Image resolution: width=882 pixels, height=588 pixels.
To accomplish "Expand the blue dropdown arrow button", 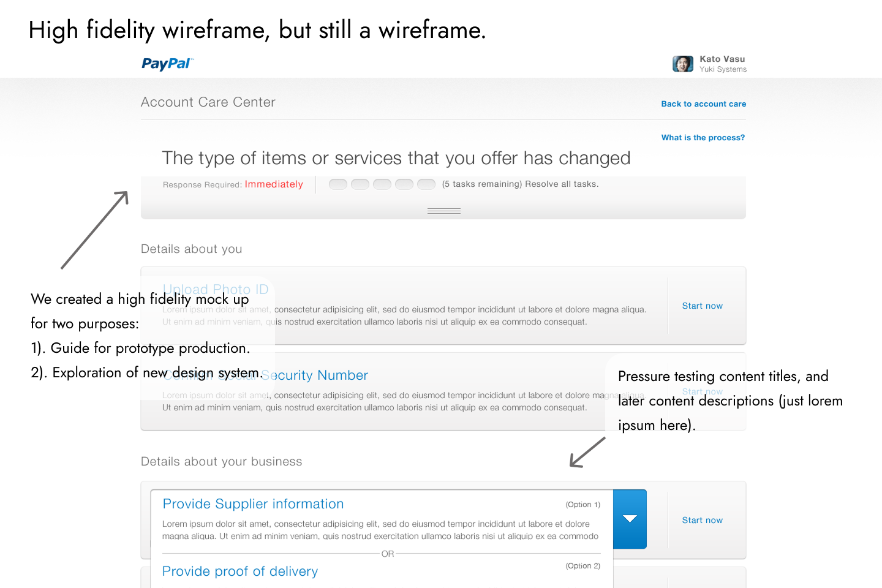I will click(x=630, y=519).
